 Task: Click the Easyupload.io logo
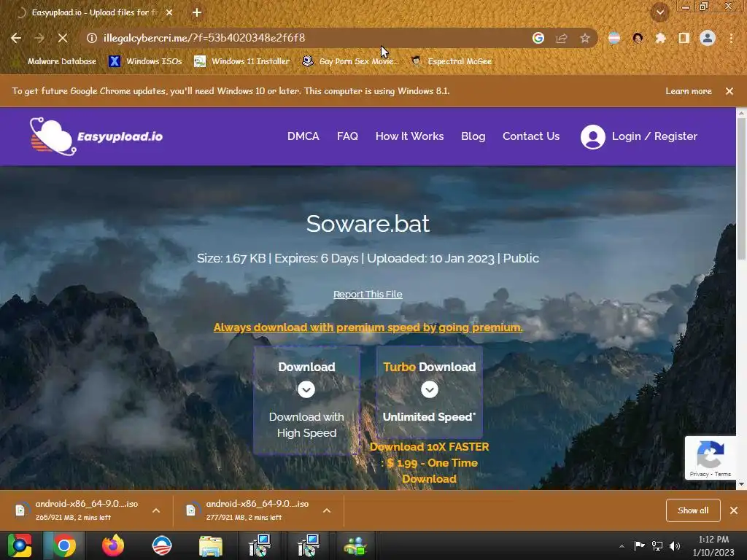click(96, 136)
